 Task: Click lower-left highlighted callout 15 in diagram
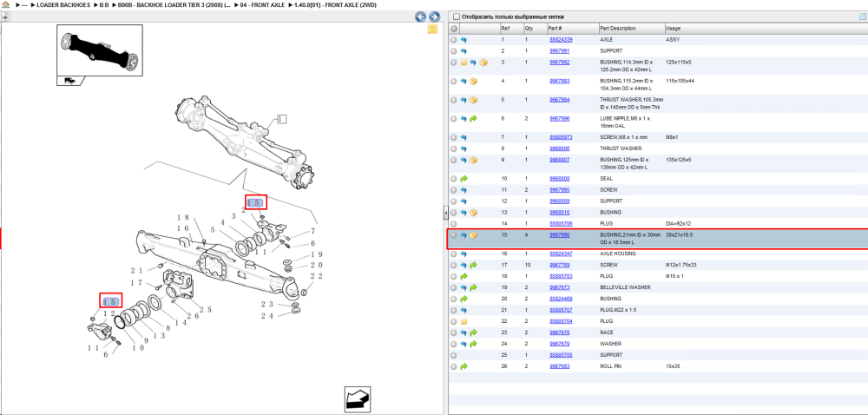(110, 301)
